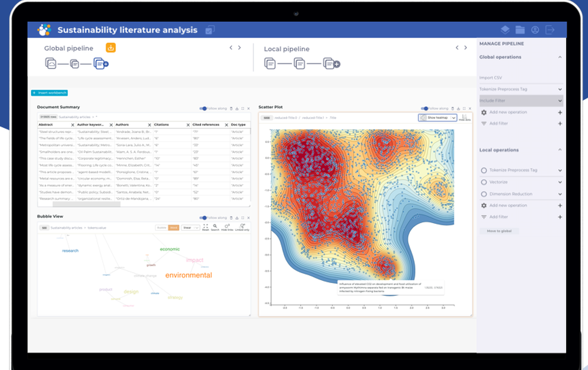Click the word 'environmental' in Bubble View

pos(189,275)
